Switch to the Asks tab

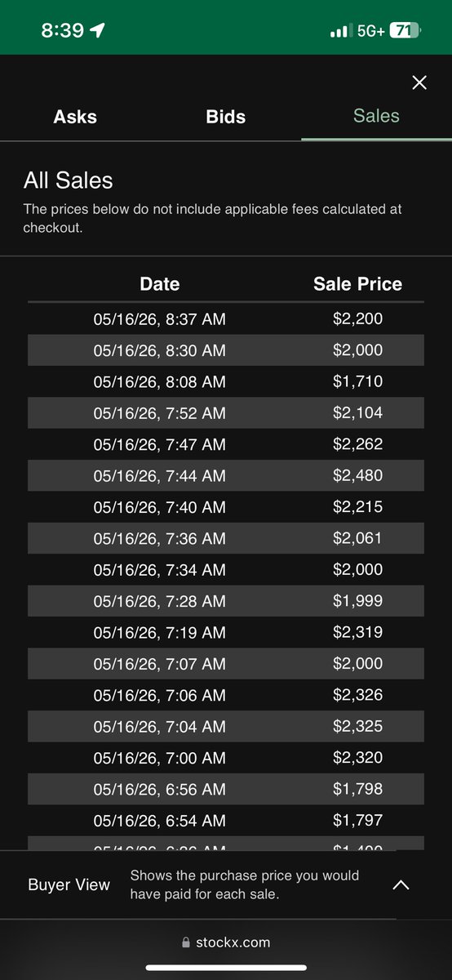pos(75,117)
